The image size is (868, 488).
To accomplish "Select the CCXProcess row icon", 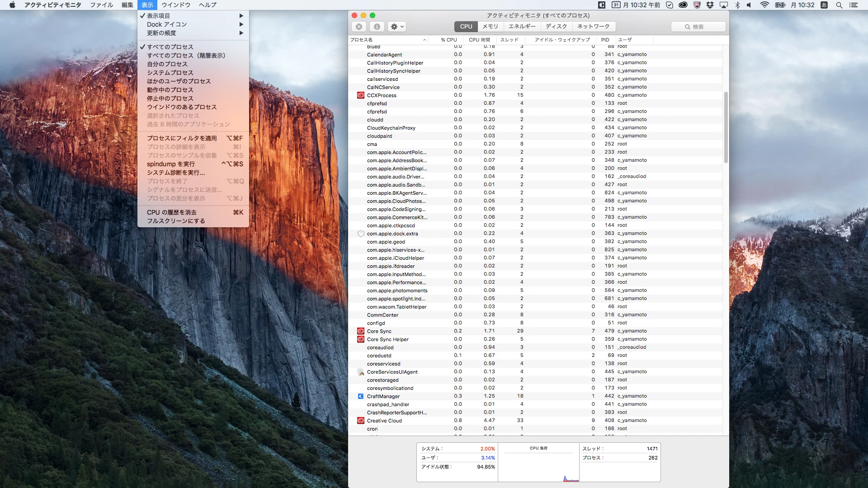I will [x=361, y=95].
